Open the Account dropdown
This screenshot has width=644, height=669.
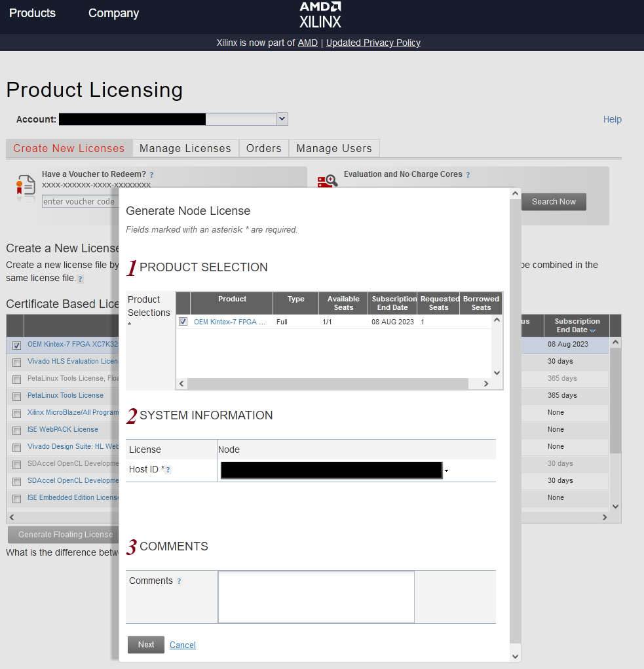click(282, 119)
